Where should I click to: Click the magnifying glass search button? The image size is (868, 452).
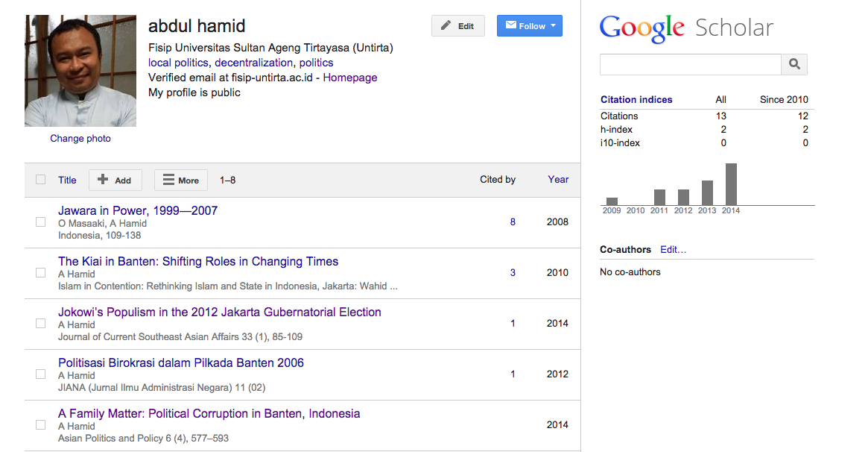click(794, 64)
